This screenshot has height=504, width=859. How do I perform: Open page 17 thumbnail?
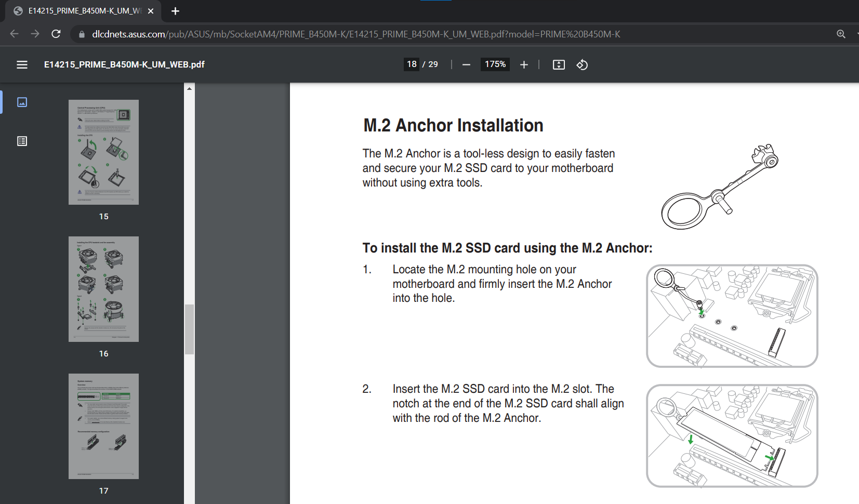103,426
